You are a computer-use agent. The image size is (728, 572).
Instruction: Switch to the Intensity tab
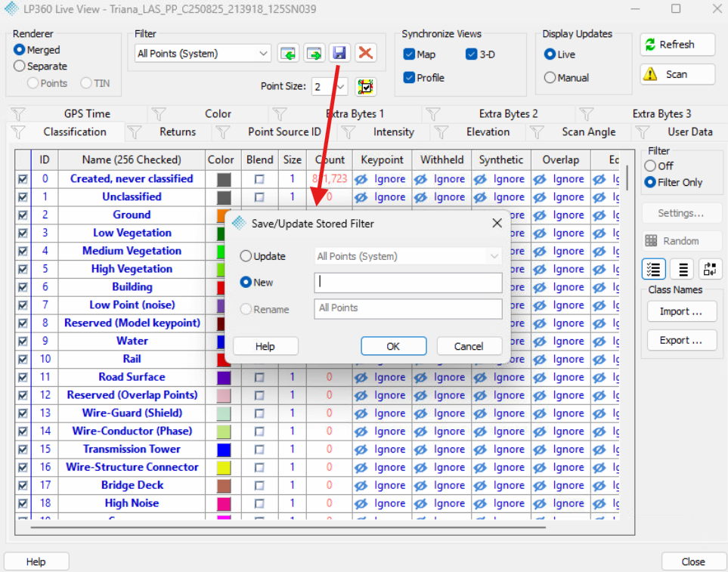[x=393, y=132]
